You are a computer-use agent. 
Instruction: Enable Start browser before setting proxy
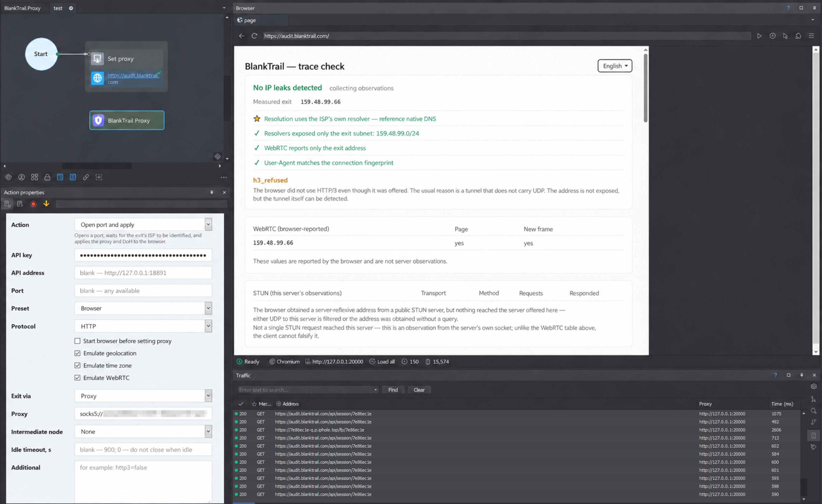coord(77,341)
